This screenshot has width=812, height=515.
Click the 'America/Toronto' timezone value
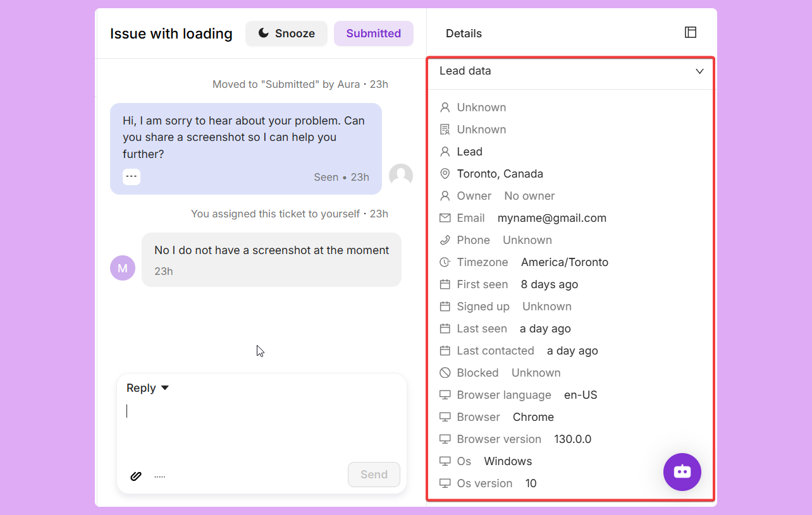[565, 262]
